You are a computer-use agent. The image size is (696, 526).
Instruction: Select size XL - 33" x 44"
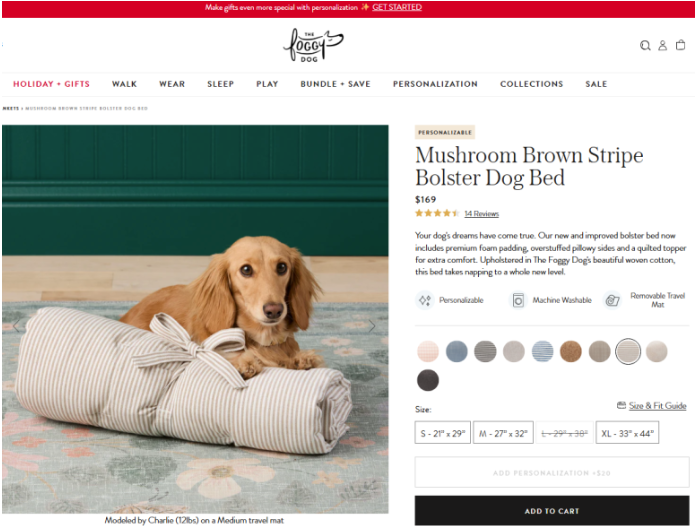click(627, 433)
